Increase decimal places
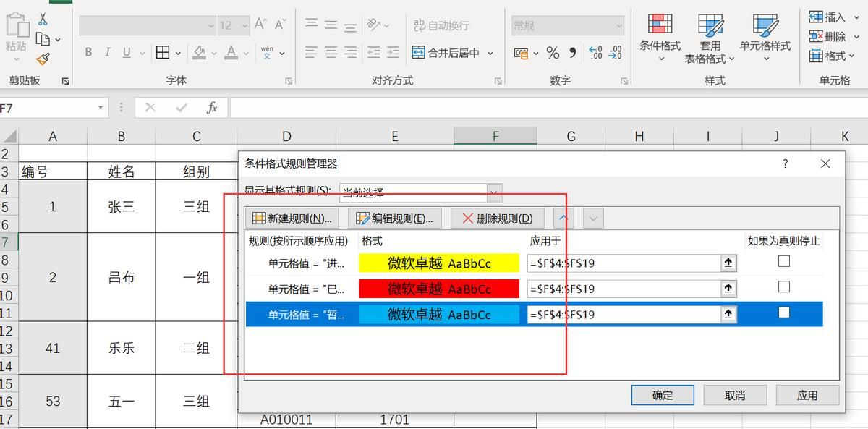This screenshot has height=429, width=868. [595, 52]
